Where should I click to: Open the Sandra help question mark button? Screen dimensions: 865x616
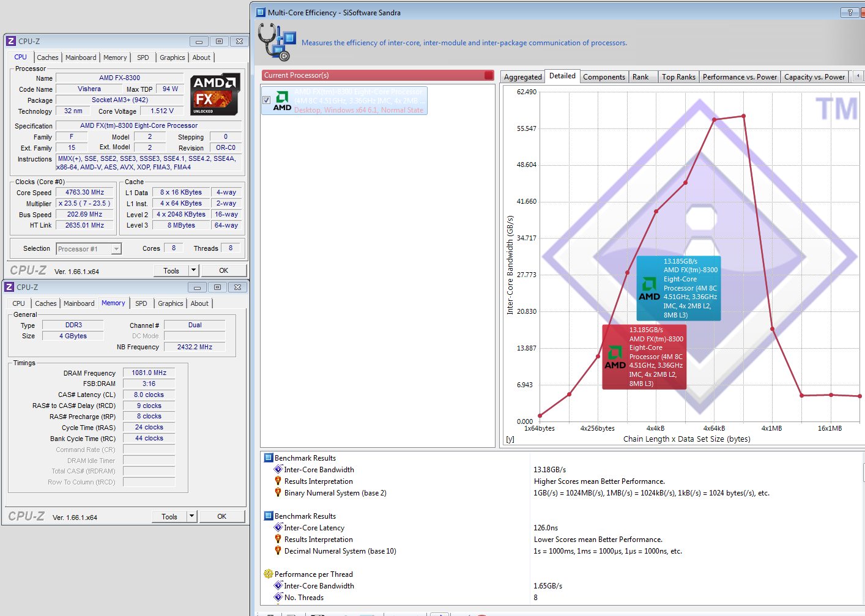pyautogui.click(x=850, y=12)
